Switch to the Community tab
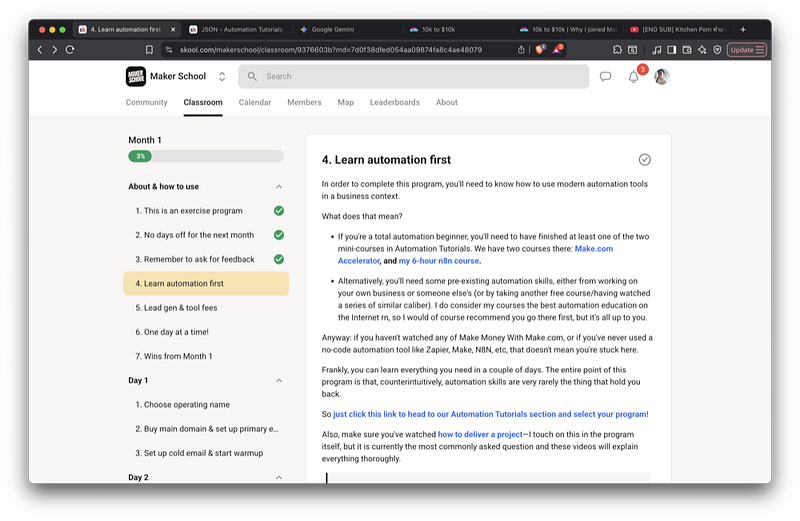This screenshot has width=800, height=521. [x=146, y=102]
